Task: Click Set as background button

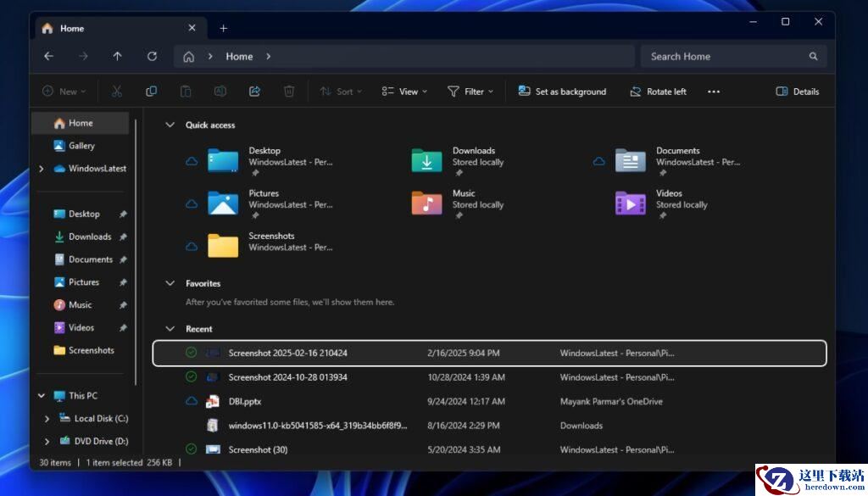Action: (x=562, y=92)
